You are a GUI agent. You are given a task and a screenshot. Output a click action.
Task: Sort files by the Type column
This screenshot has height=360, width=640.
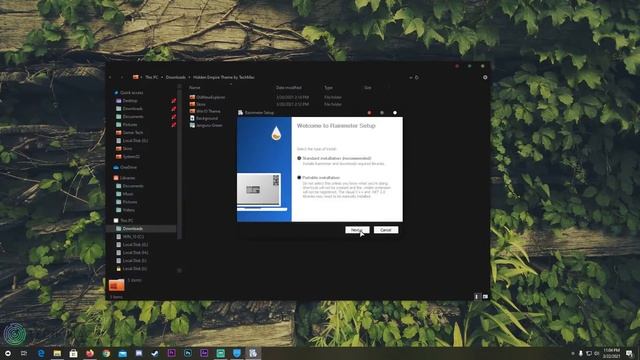[328, 88]
